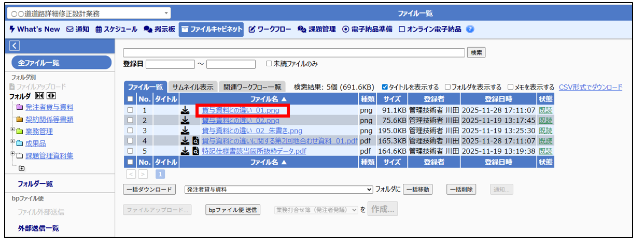
Task: Click the preview icon for 特記仕様書該当箇所抜粋データ.pdf
Action: tap(195, 151)
